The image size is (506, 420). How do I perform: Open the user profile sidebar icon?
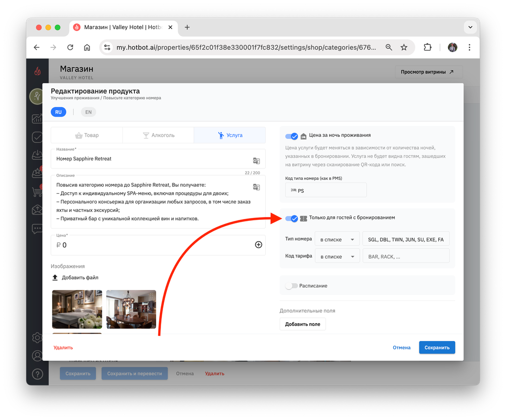pos(38,356)
